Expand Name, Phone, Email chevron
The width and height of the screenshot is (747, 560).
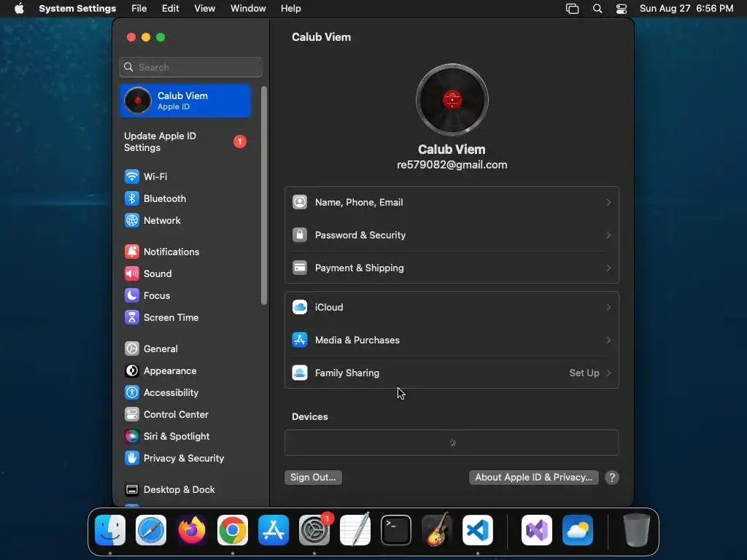point(608,203)
